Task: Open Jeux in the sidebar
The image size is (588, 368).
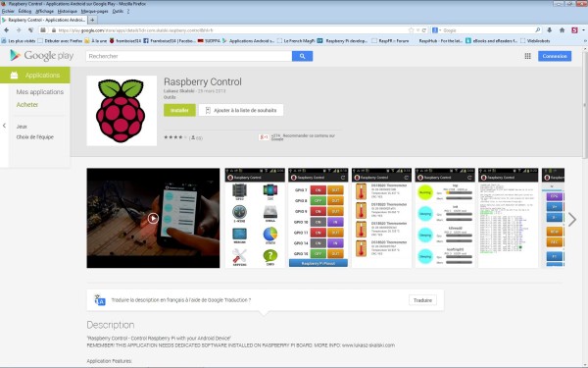Action: tap(22, 127)
